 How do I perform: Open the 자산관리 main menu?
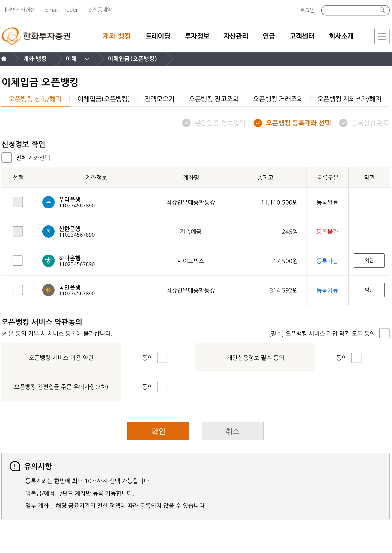coord(236,36)
